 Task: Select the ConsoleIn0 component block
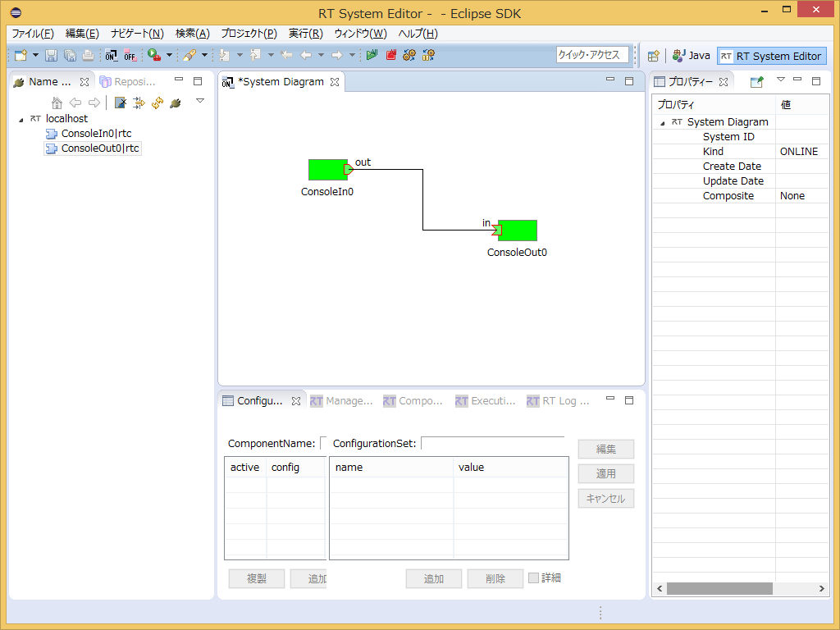(326, 170)
